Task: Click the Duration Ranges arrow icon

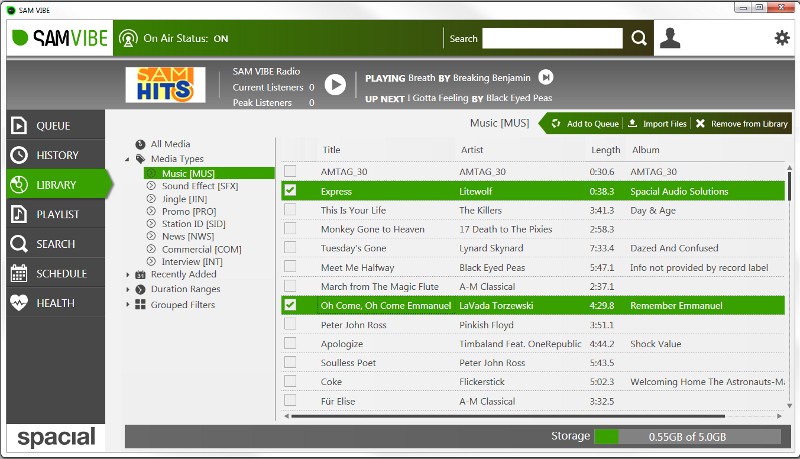Action: [140, 289]
